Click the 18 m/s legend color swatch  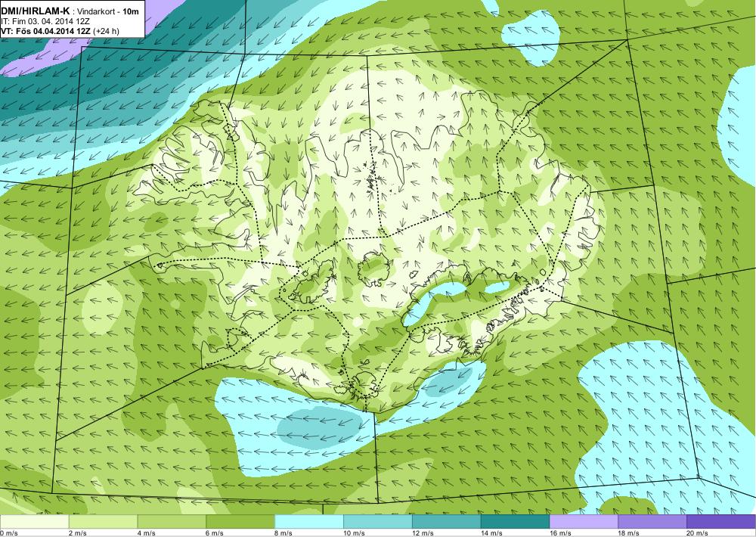pyautogui.click(x=652, y=522)
